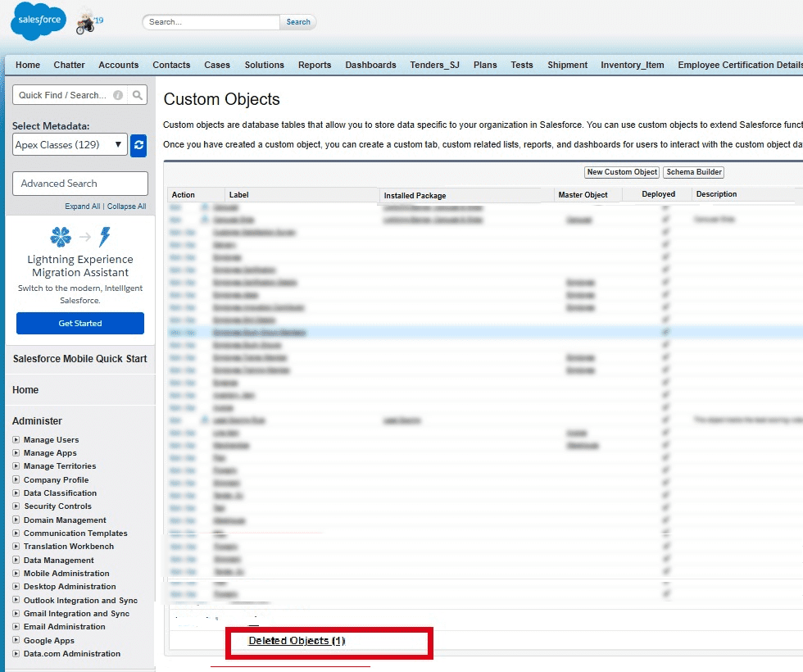Expand the Domain Management section
Screen dimensions: 803x672
16,520
